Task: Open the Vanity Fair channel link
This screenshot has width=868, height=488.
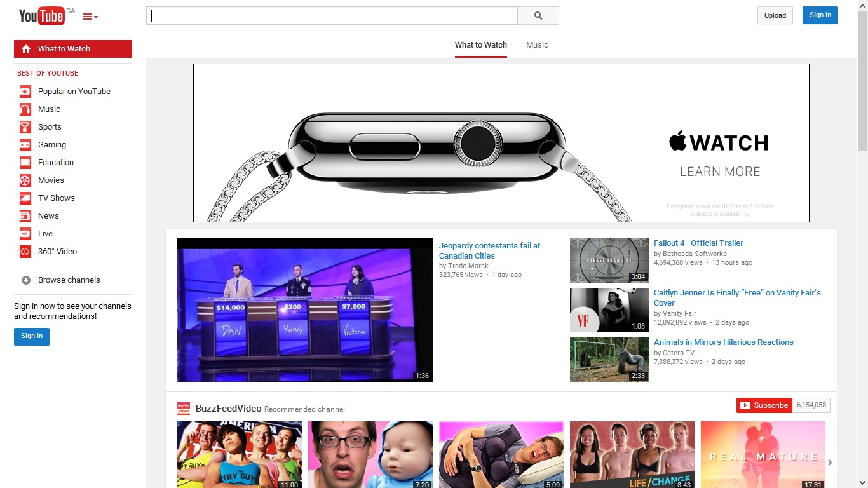Action: point(679,313)
